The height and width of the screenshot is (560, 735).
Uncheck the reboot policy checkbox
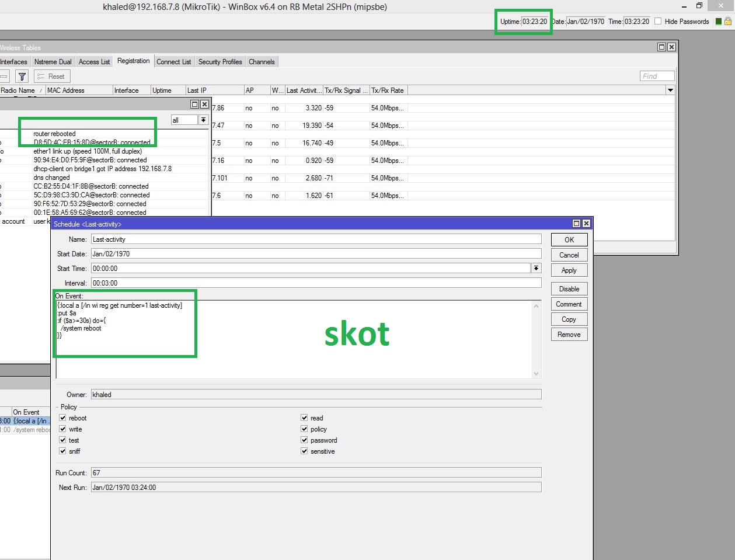click(x=62, y=418)
